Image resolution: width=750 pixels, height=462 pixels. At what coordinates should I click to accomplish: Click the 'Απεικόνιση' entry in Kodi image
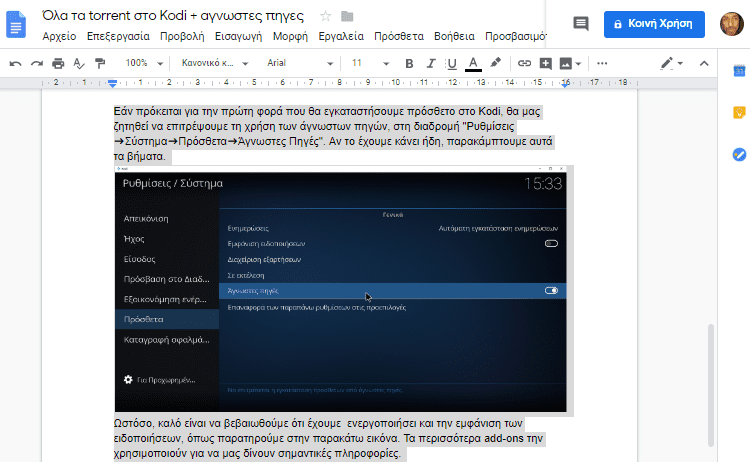146,219
